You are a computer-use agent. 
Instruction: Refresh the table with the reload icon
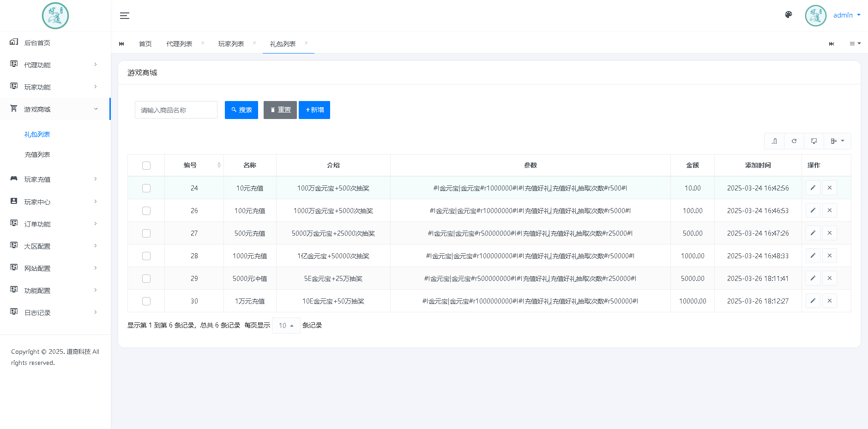coord(794,141)
